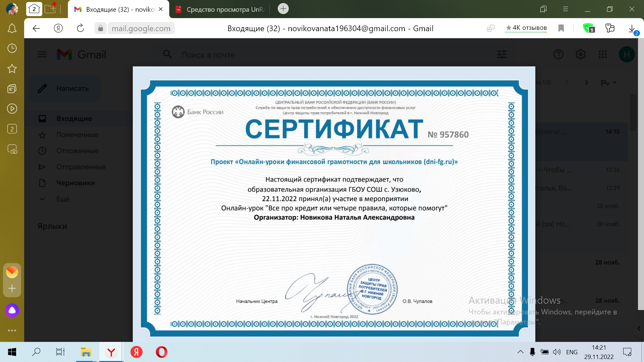
Task: Reload the Gmail page
Action: 80,28
